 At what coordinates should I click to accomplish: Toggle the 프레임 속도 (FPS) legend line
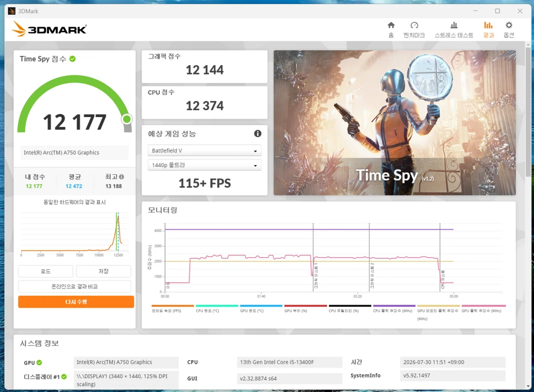[x=172, y=308]
